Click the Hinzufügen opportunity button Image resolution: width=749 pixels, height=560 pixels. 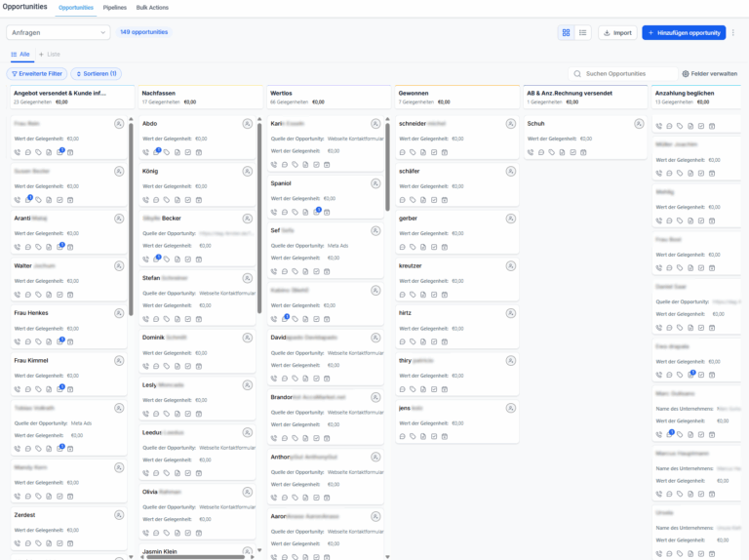684,32
